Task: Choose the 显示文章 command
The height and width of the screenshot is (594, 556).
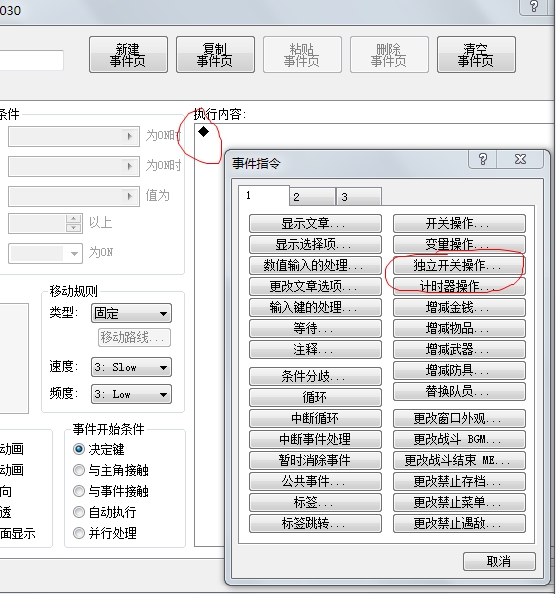Action: pos(315,223)
